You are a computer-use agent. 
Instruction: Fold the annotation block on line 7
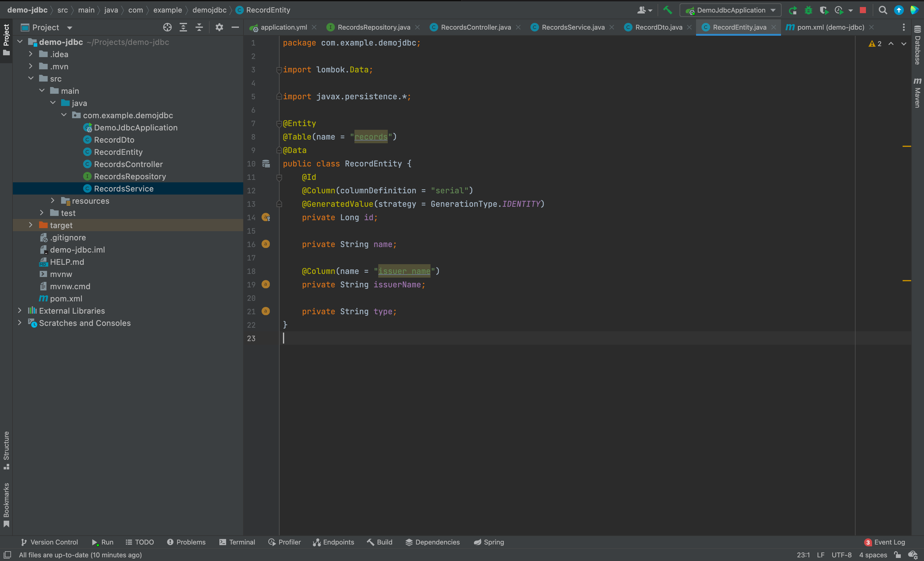pos(279,123)
